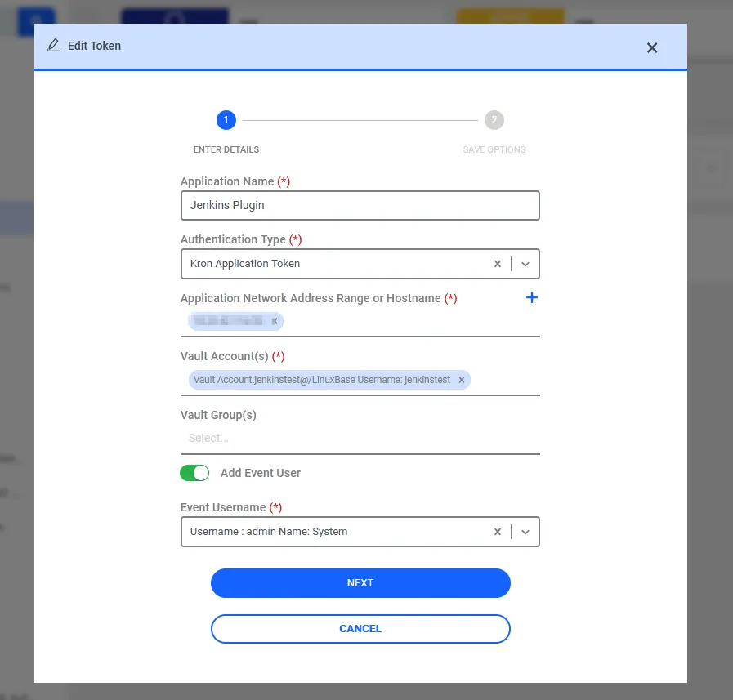Clear the Authentication Type selection

(498, 264)
